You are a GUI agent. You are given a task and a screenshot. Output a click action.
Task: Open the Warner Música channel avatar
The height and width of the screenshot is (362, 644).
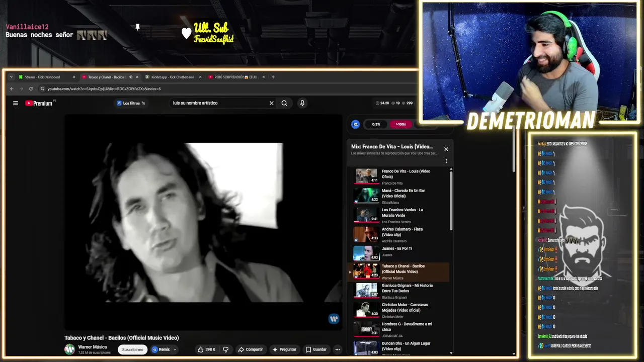[x=69, y=349]
